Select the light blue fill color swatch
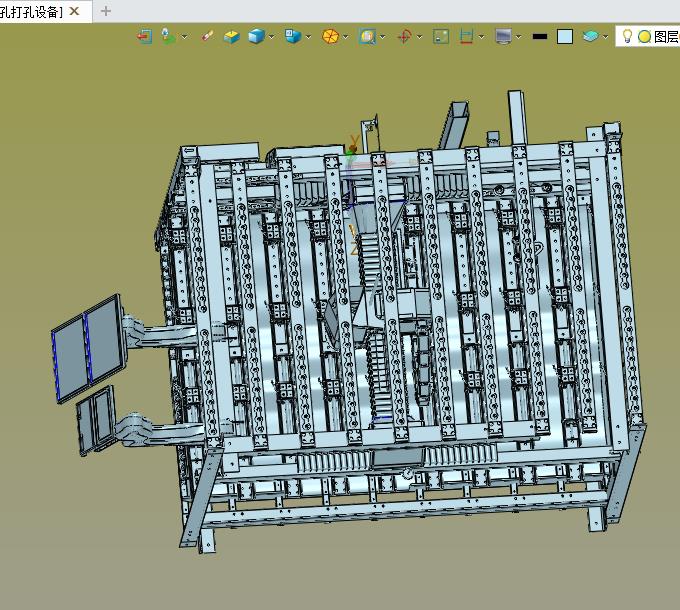The image size is (680, 610). click(x=565, y=36)
